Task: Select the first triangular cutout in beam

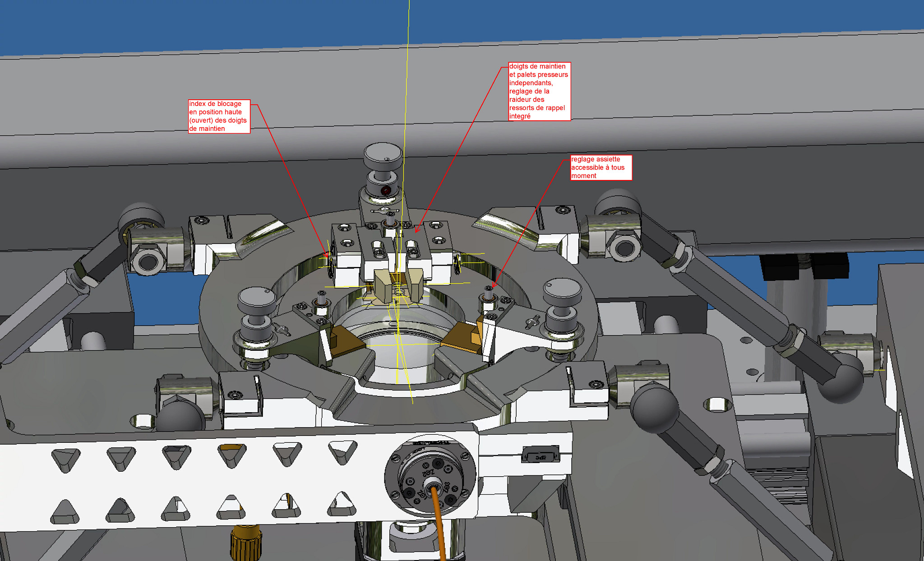Action: point(66,460)
